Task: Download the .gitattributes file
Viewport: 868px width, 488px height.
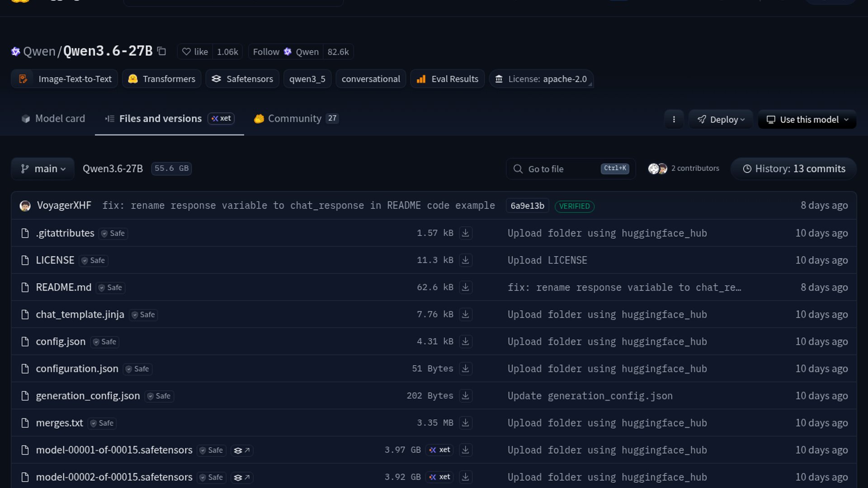Action: coord(465,233)
